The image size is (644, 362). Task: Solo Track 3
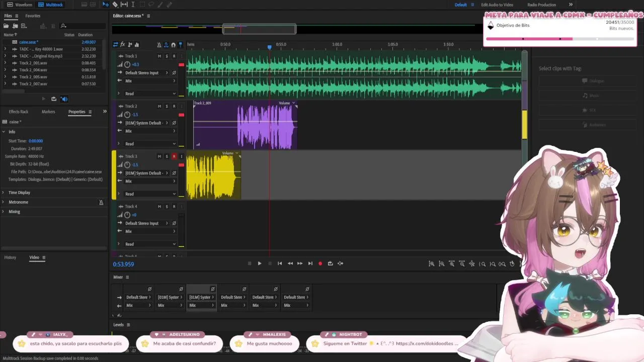point(167,156)
